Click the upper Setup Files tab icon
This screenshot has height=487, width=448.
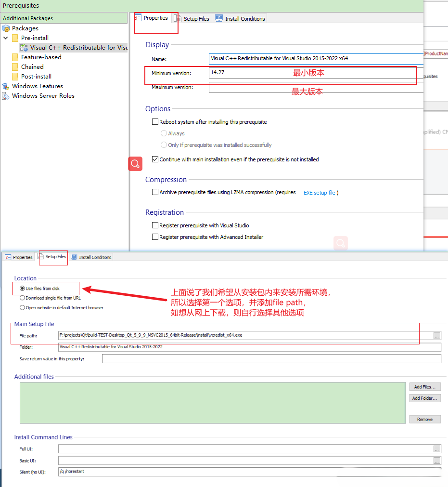pos(178,19)
